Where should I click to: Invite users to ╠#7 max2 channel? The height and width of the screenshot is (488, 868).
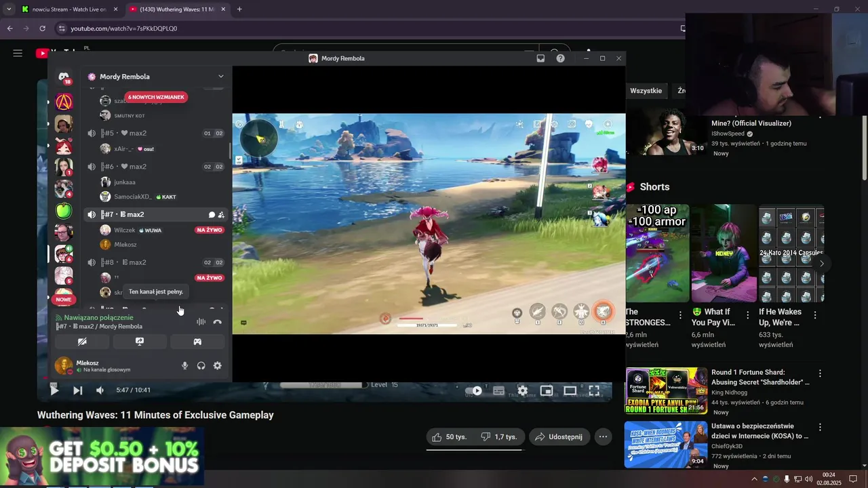[x=221, y=215]
